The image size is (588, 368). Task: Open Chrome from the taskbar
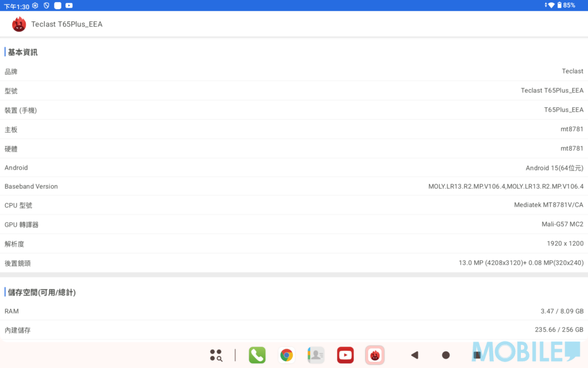click(x=287, y=355)
